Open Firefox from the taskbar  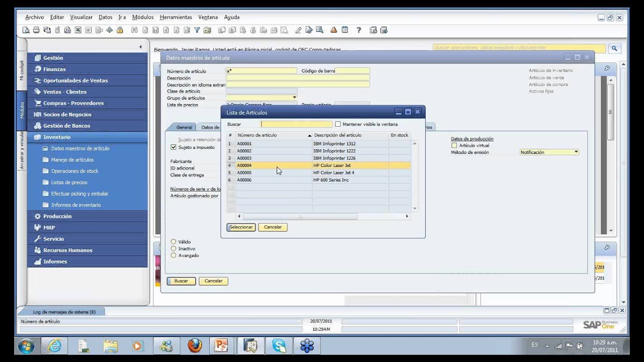(x=195, y=346)
